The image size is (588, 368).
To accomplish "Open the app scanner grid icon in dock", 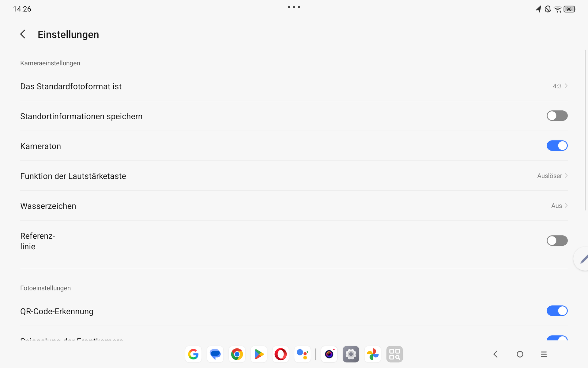I will [x=394, y=354].
